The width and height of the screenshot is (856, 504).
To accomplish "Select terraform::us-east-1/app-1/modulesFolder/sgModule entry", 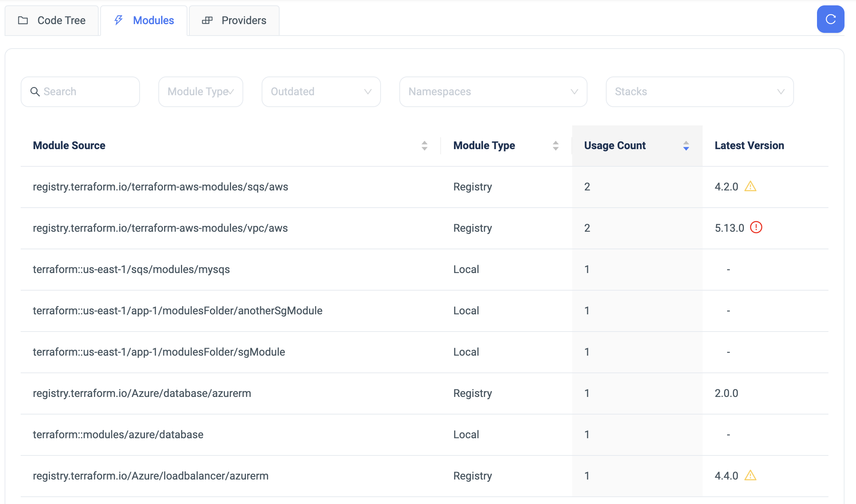I will point(159,352).
